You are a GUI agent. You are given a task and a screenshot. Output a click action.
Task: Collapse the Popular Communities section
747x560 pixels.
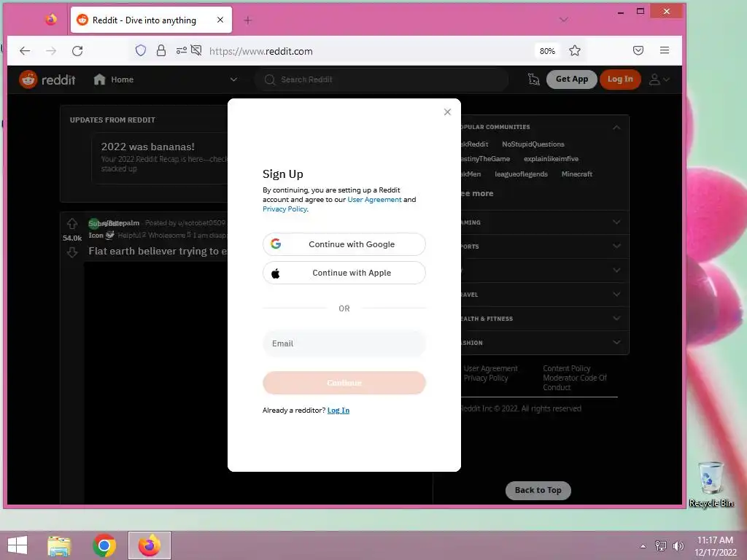(x=616, y=127)
